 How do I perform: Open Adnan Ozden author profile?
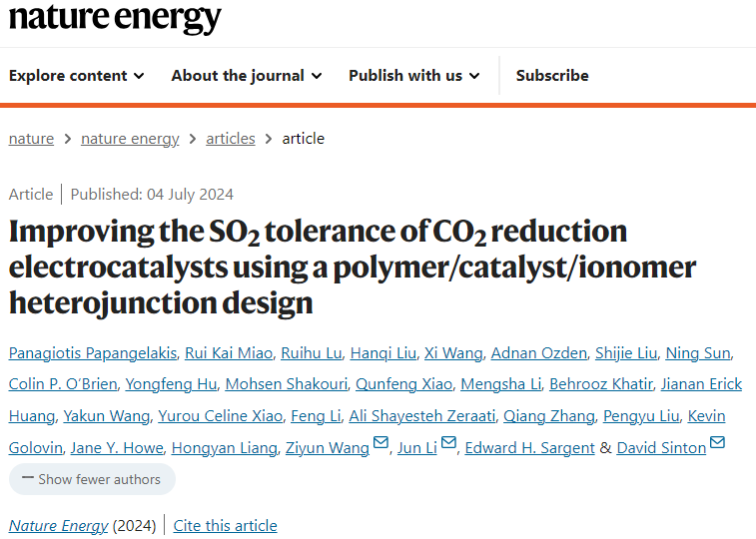pyautogui.click(x=538, y=353)
